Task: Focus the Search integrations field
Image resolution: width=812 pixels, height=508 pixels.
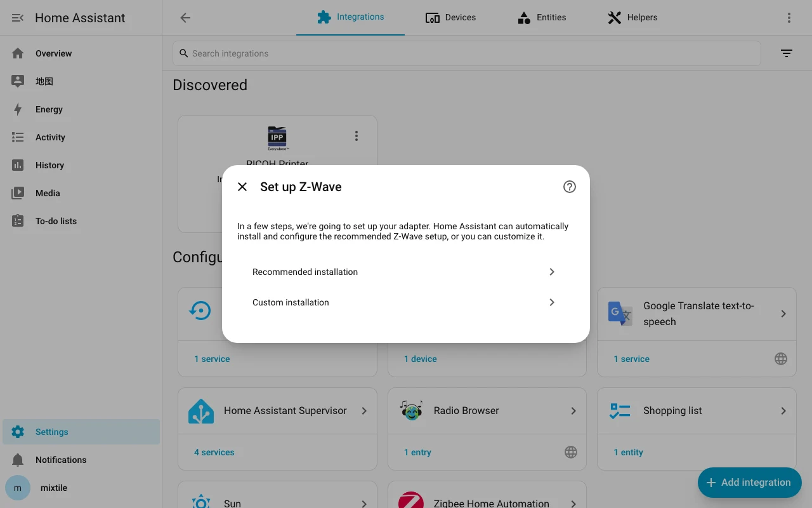Action: click(467, 53)
